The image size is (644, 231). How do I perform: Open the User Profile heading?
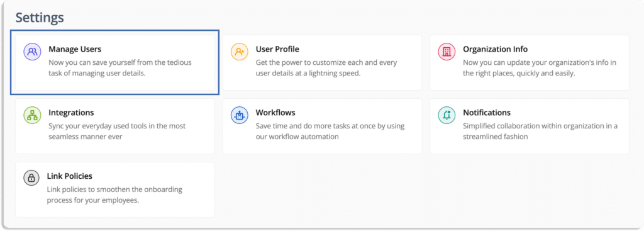point(277,49)
